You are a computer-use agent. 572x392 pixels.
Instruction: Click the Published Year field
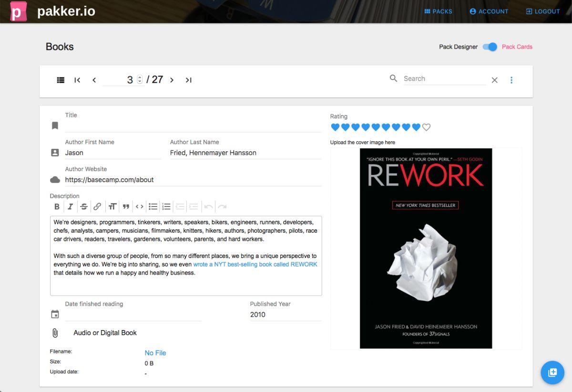click(x=286, y=315)
